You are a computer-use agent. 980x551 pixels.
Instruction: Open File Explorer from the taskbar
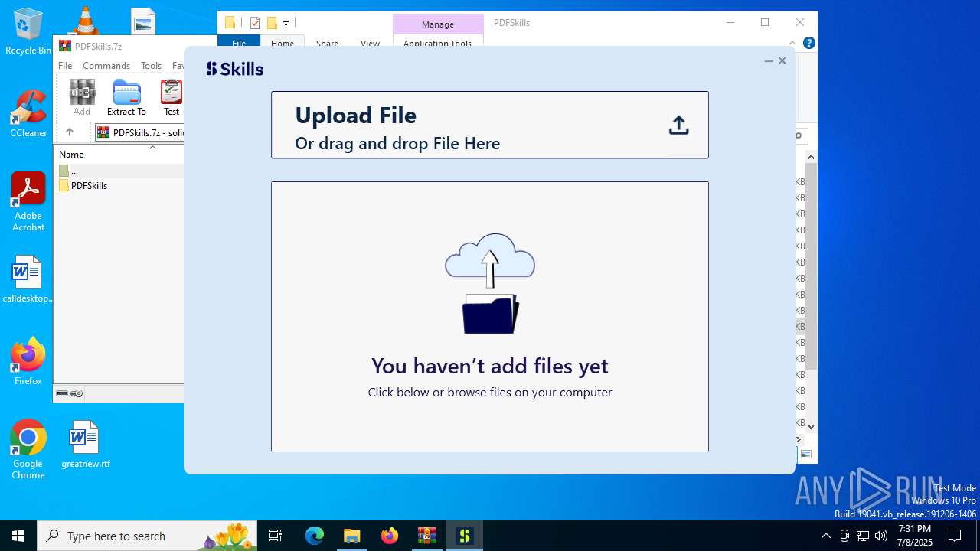[351, 536]
